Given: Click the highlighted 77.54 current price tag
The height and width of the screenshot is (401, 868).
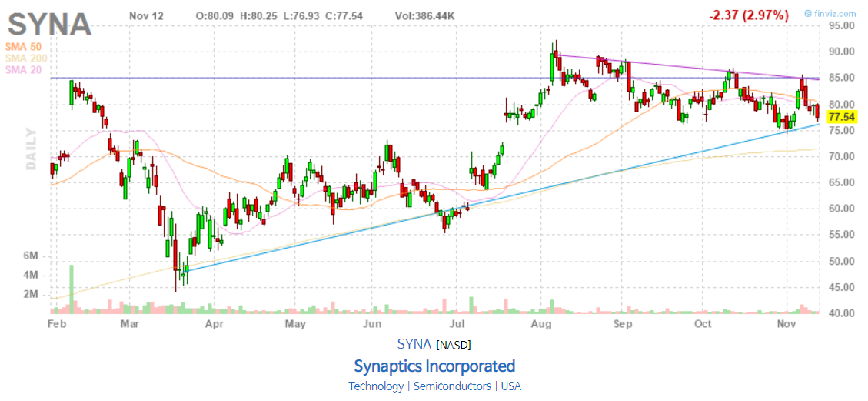Looking at the screenshot, I should [x=842, y=117].
